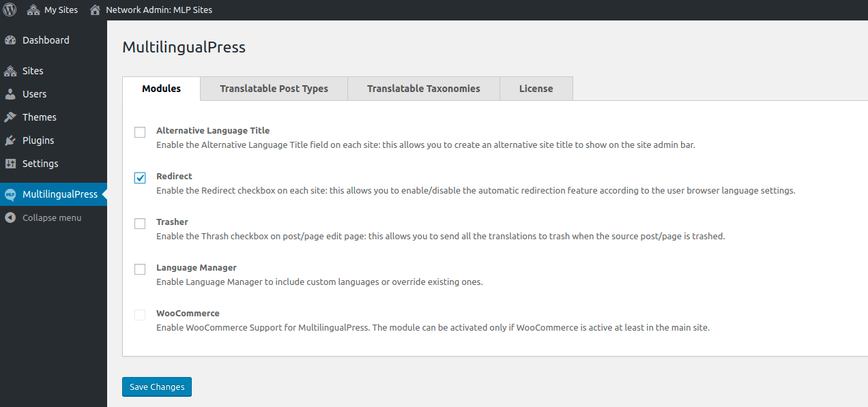
Task: Open the Network Admin: MLP Sites link
Action: click(158, 10)
